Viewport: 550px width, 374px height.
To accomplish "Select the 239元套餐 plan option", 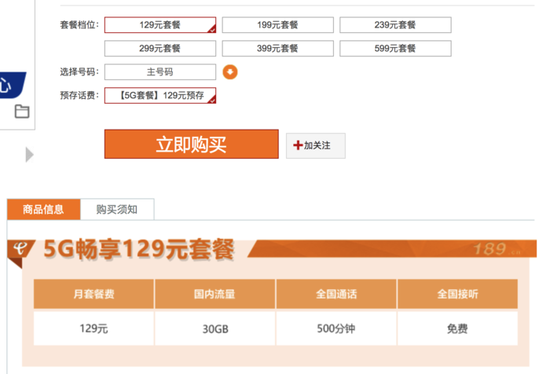I will 395,25.
